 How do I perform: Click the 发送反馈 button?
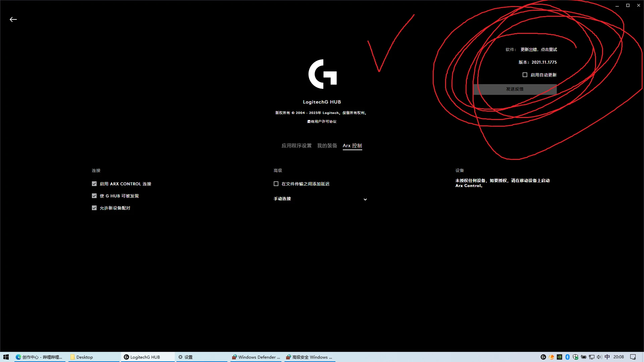pyautogui.click(x=515, y=89)
